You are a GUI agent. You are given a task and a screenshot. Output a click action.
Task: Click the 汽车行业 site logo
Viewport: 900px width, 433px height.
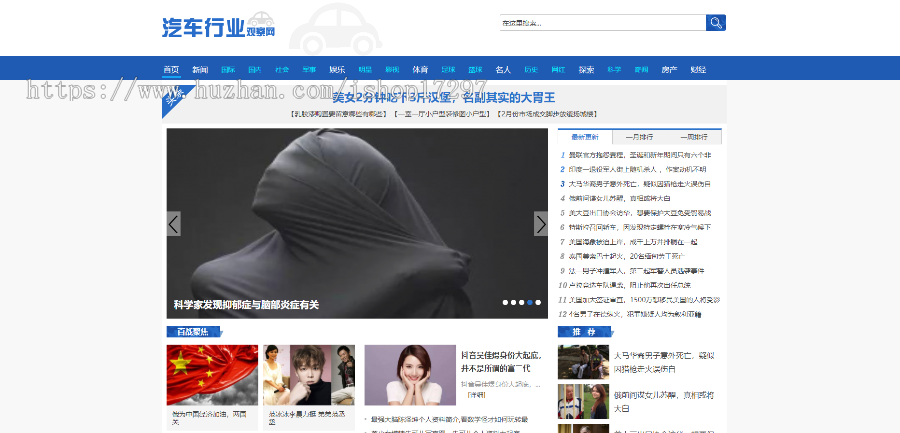[x=219, y=26]
